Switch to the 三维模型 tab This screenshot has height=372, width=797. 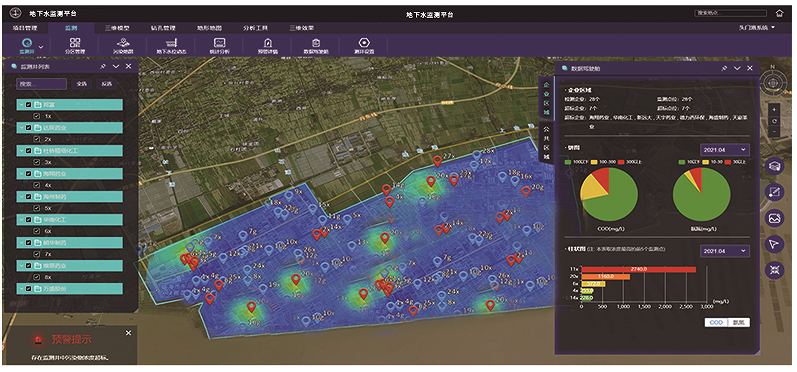(x=117, y=28)
